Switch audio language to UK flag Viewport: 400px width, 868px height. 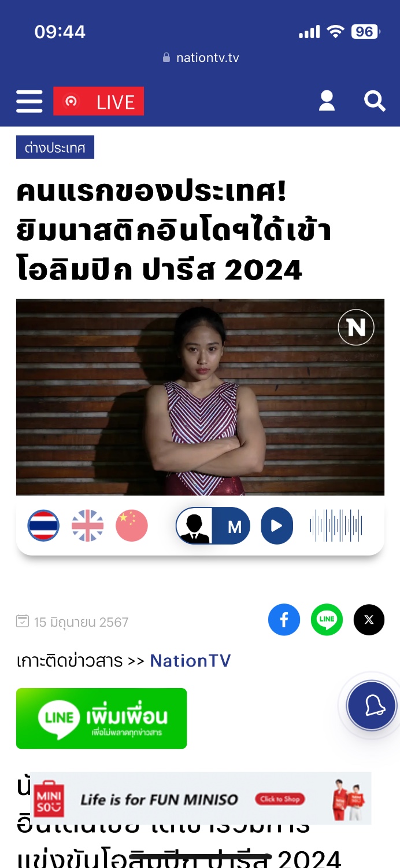tap(87, 525)
